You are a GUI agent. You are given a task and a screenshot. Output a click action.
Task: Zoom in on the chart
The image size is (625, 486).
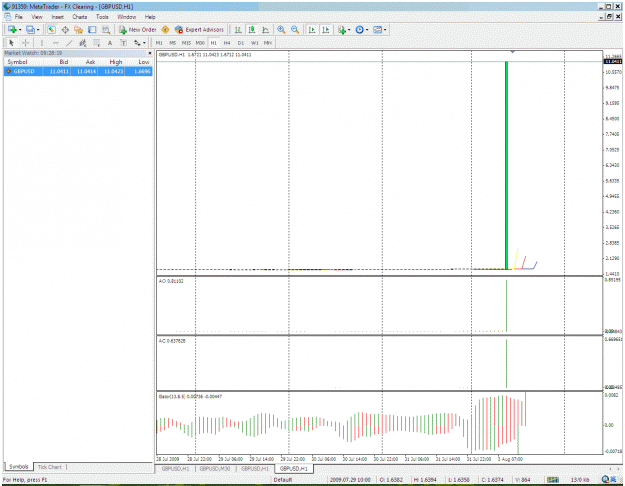click(x=281, y=30)
